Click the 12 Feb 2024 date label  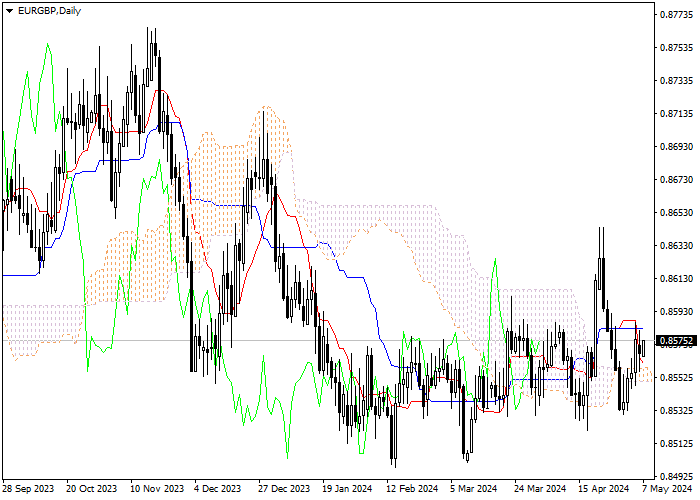[412, 489]
